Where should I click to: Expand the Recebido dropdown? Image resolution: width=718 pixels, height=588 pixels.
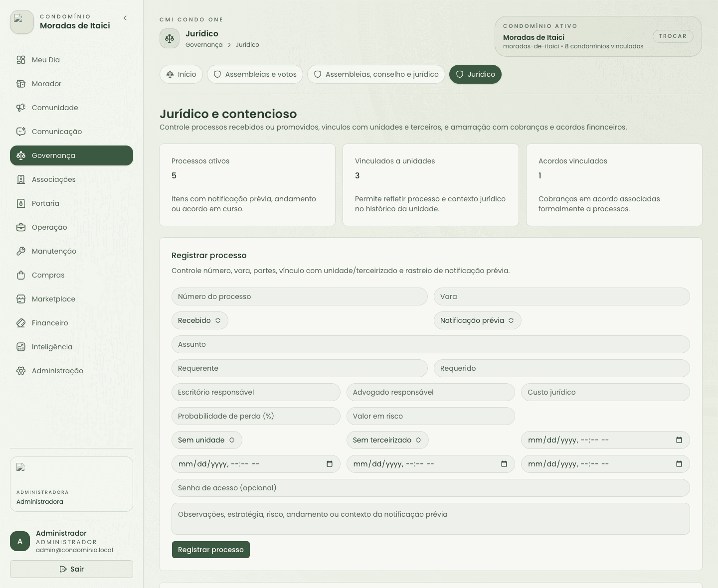click(200, 320)
